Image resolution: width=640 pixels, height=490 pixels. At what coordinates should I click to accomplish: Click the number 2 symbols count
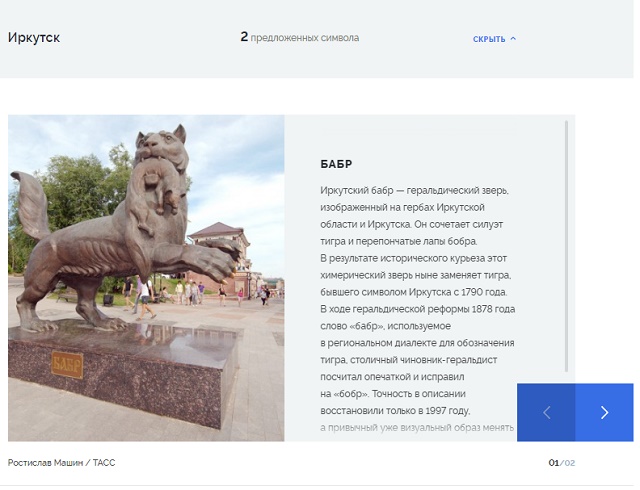(244, 37)
